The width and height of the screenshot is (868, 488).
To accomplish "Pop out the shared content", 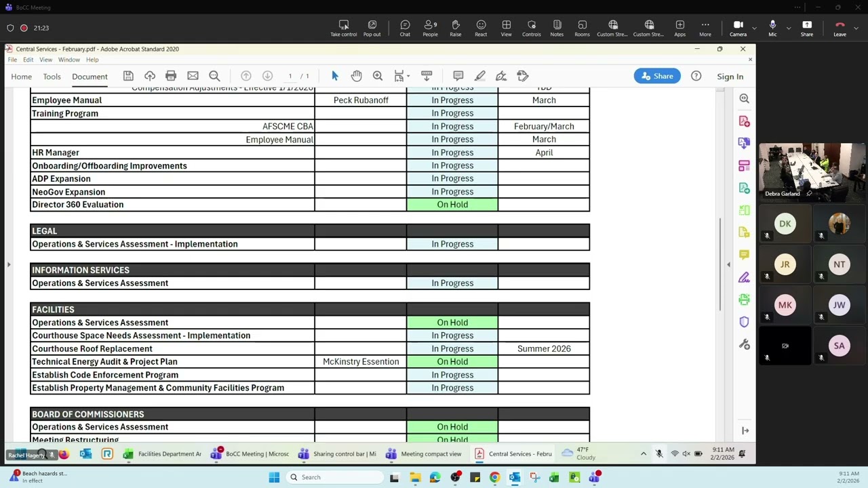I will tap(372, 28).
